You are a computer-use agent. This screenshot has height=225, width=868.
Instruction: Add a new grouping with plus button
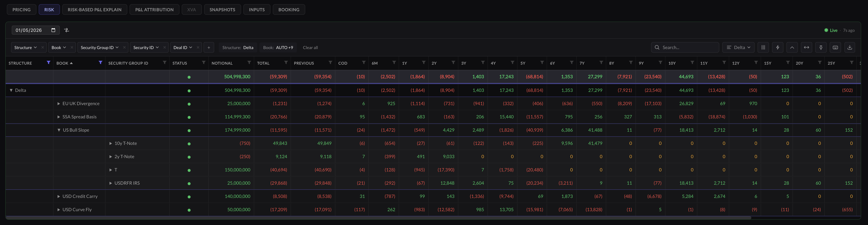coord(209,47)
